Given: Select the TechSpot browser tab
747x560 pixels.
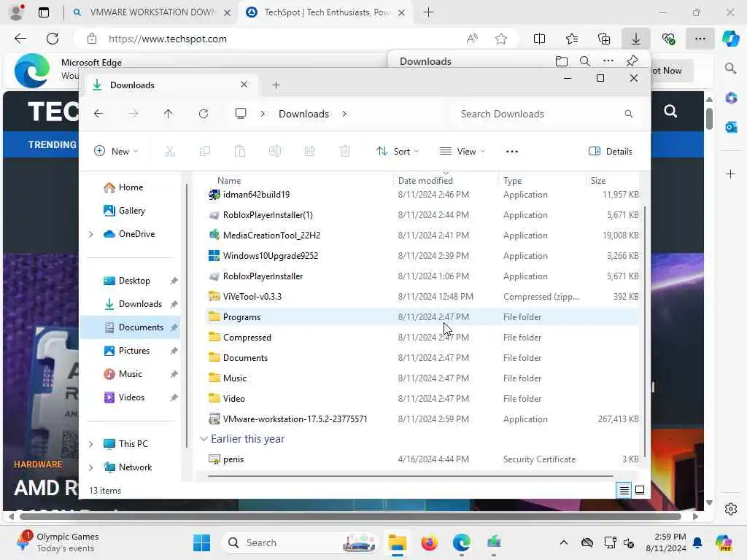Looking at the screenshot, I should click(326, 12).
